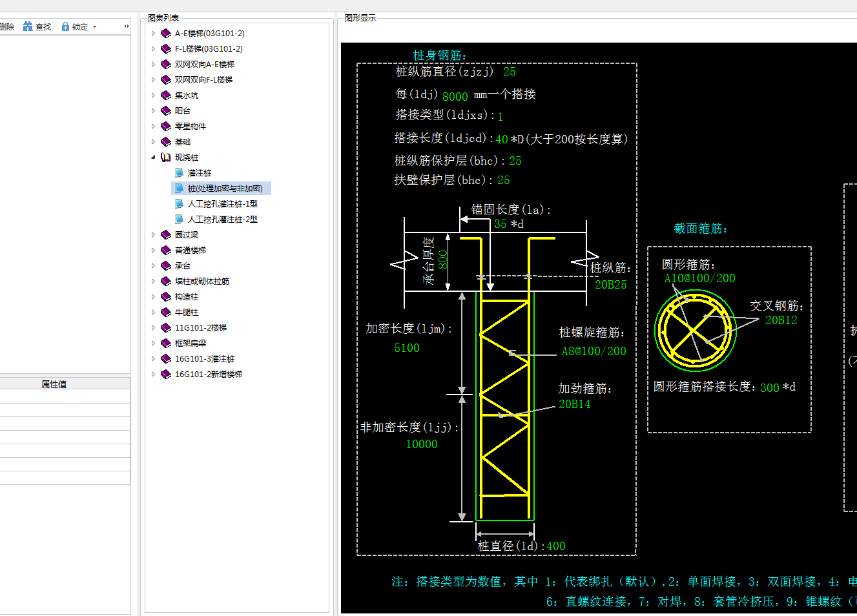Edit the 桩纵筋直径 value 25
The width and height of the screenshot is (857, 616).
click(x=510, y=72)
